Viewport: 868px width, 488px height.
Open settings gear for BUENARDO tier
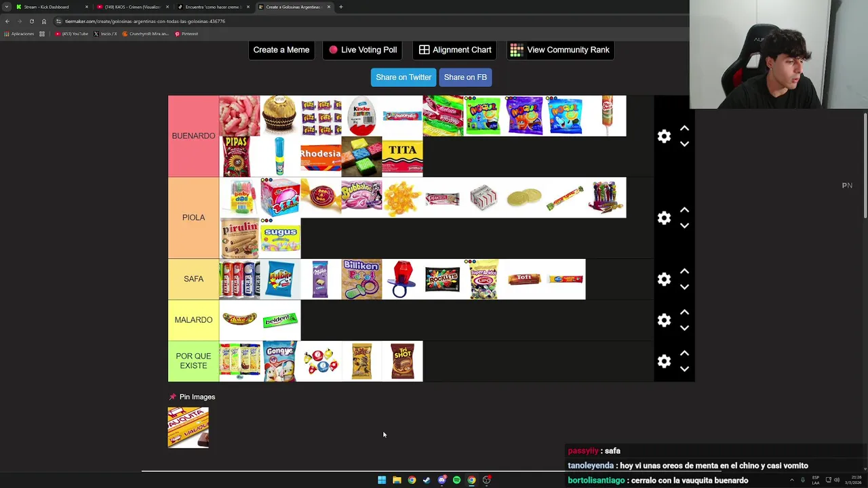point(664,136)
